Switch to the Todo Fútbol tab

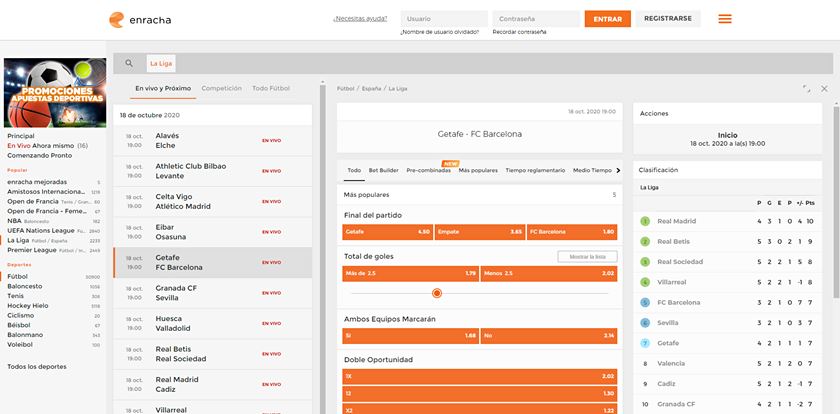click(x=271, y=88)
